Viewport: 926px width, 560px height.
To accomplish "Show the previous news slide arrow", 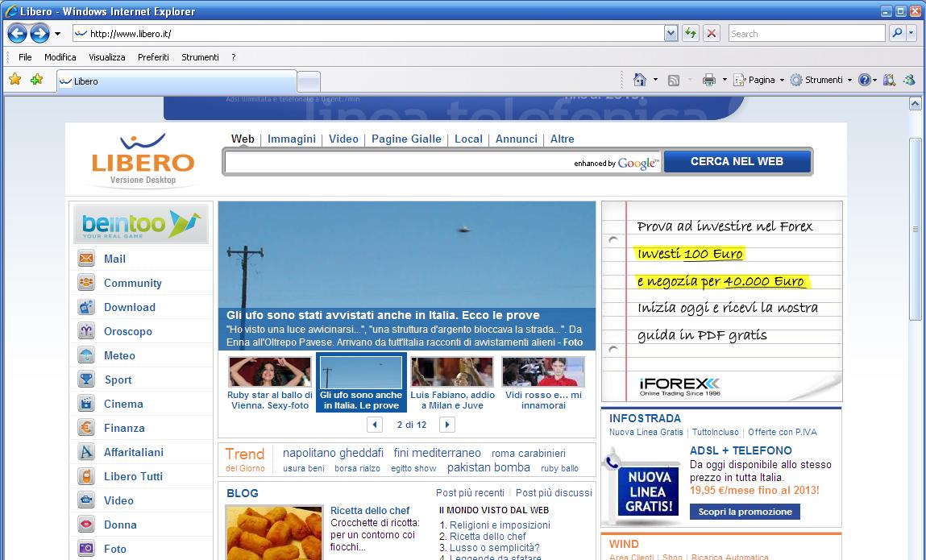I will click(375, 425).
